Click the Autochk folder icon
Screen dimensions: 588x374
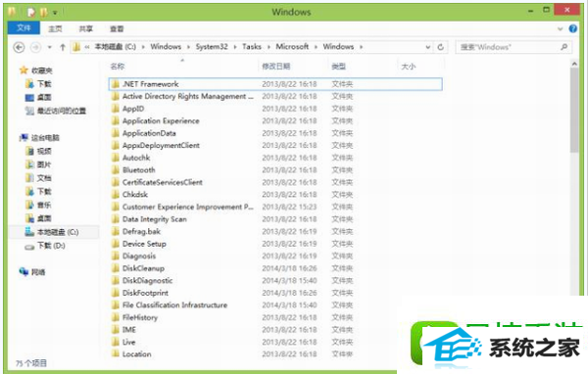116,158
